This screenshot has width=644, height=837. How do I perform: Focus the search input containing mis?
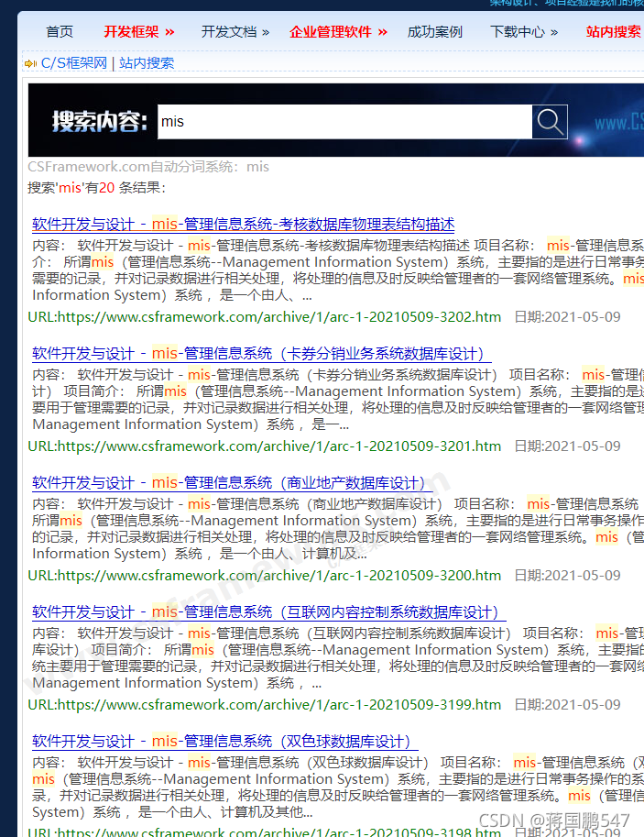[344, 122]
